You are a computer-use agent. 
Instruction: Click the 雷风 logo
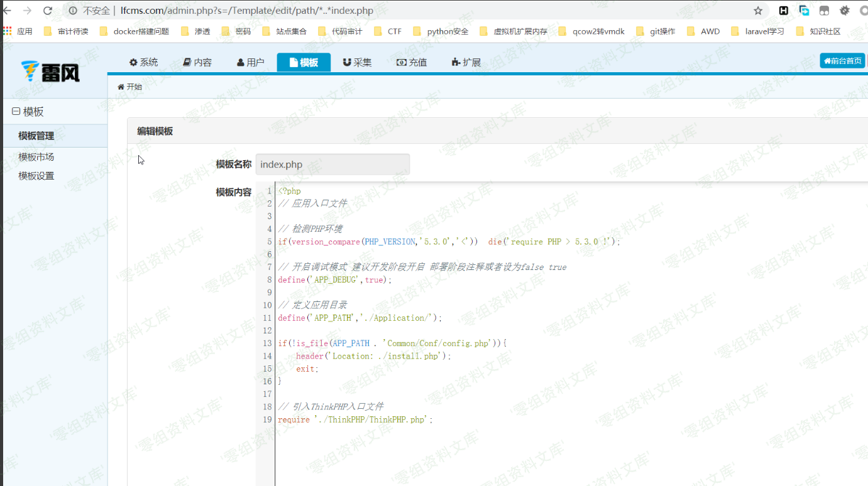coord(50,72)
